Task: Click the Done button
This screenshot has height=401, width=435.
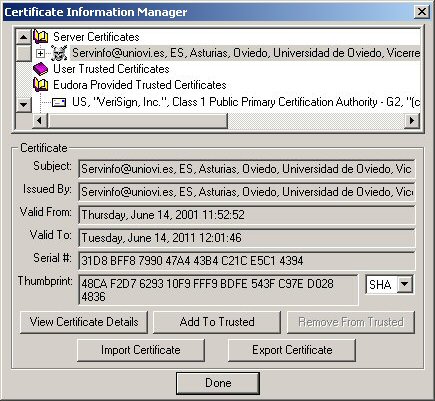Action: coord(218,383)
